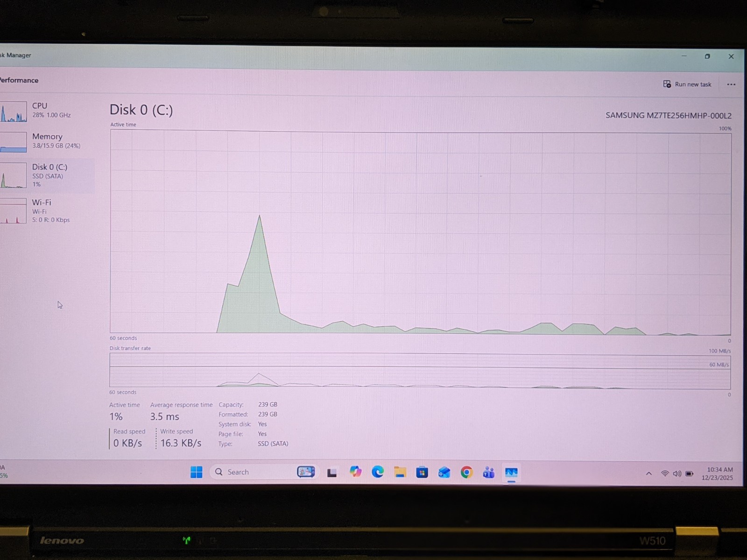747x560 pixels.
Task: Open Microsoft Edge from the taskbar
Action: 378,472
